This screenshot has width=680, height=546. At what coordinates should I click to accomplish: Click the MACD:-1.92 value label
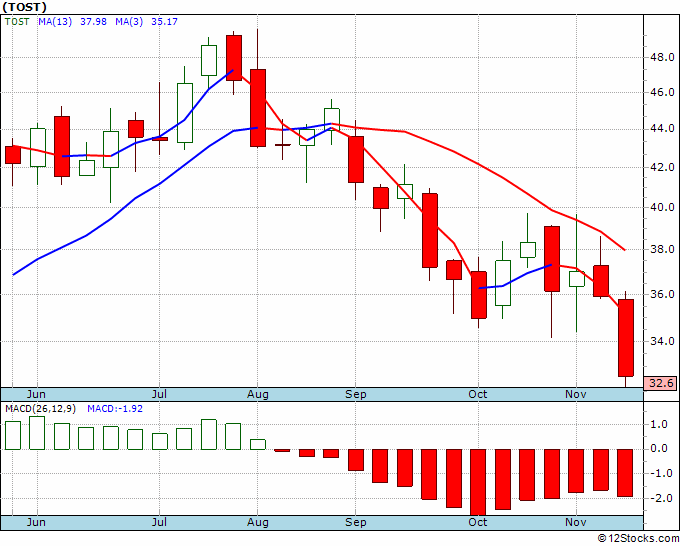115,409
